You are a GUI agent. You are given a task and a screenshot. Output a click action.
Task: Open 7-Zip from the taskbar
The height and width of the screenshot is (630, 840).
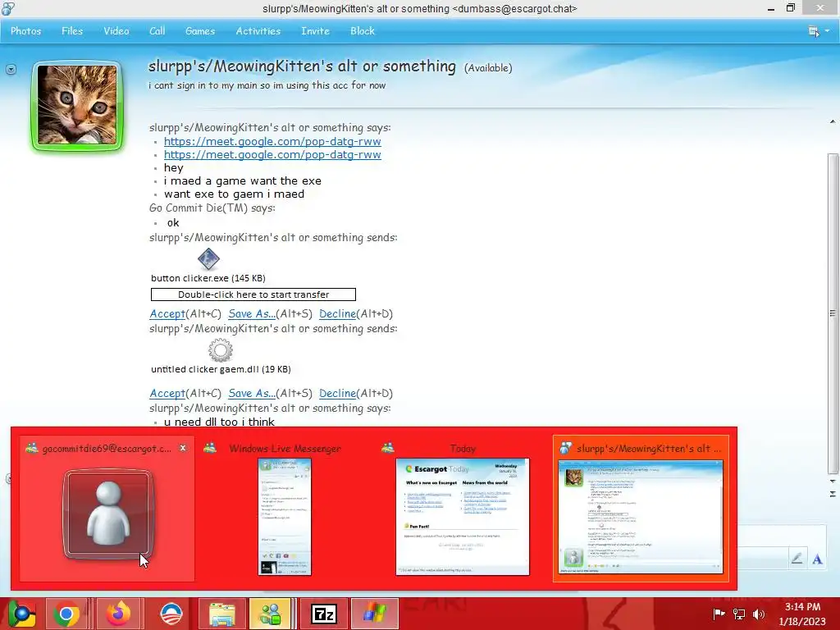(x=323, y=614)
